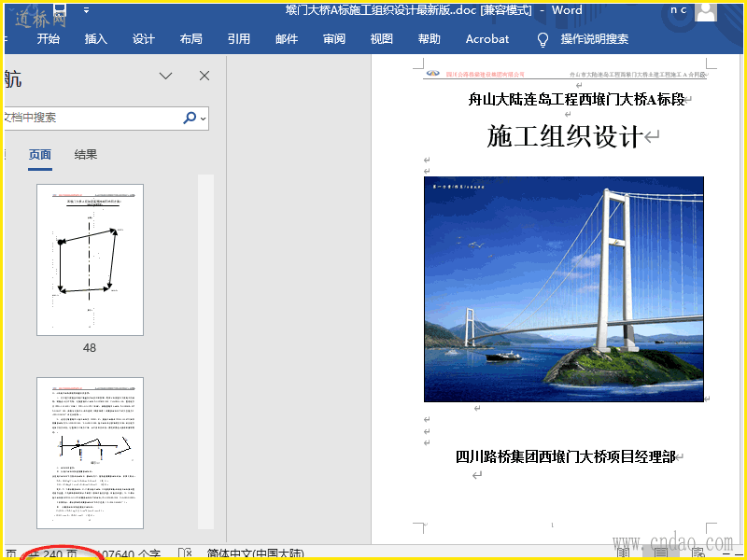Screen dimensions: 747x560
Task: Select the thumbnail below page 48
Action: click(90, 453)
